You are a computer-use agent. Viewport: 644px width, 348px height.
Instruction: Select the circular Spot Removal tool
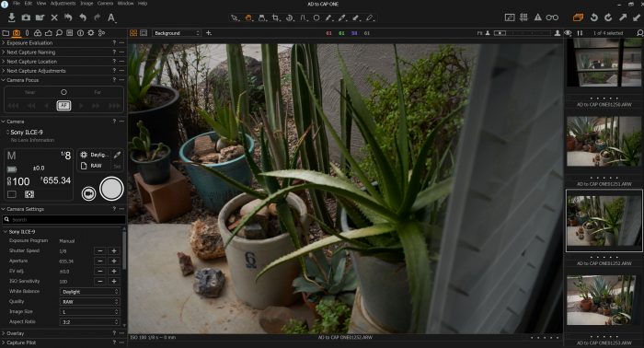pos(316,17)
